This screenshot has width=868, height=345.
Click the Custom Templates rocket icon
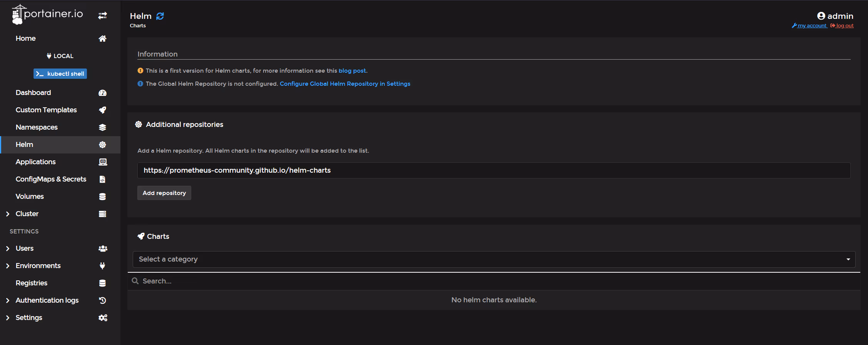pyautogui.click(x=102, y=110)
